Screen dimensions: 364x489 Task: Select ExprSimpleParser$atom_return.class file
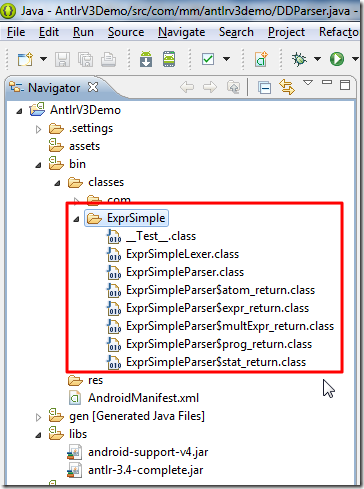coord(220,290)
